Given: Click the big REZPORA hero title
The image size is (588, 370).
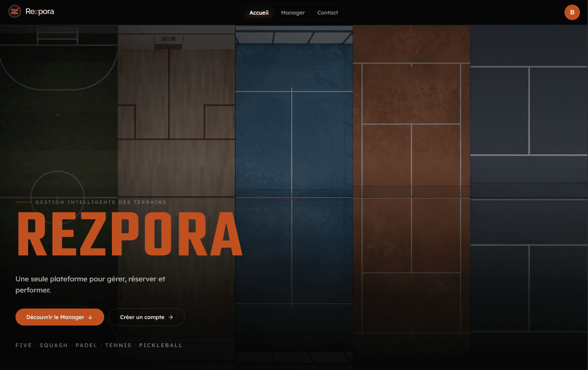Looking at the screenshot, I should click(x=130, y=234).
